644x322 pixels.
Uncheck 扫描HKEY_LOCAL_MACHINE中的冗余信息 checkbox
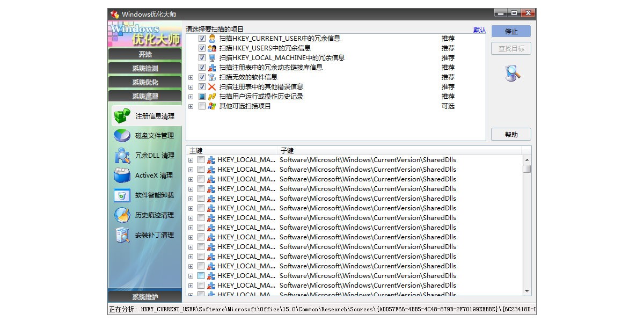[202, 58]
